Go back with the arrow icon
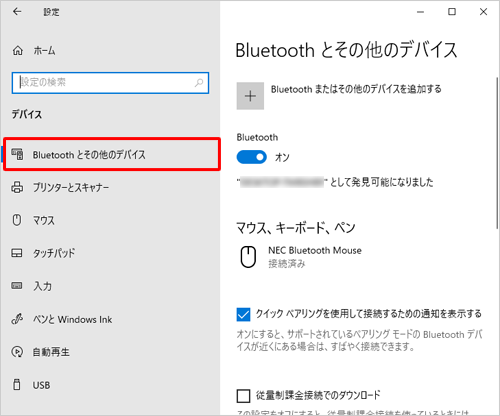 tap(17, 12)
